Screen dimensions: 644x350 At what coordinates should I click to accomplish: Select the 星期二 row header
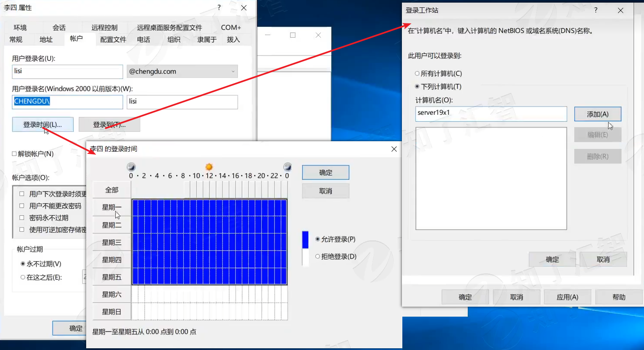point(112,225)
